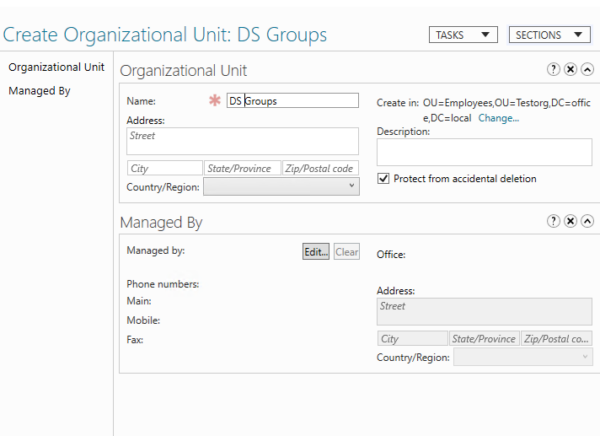
Task: Select Organizational Unit in left navigation
Action: [56, 67]
